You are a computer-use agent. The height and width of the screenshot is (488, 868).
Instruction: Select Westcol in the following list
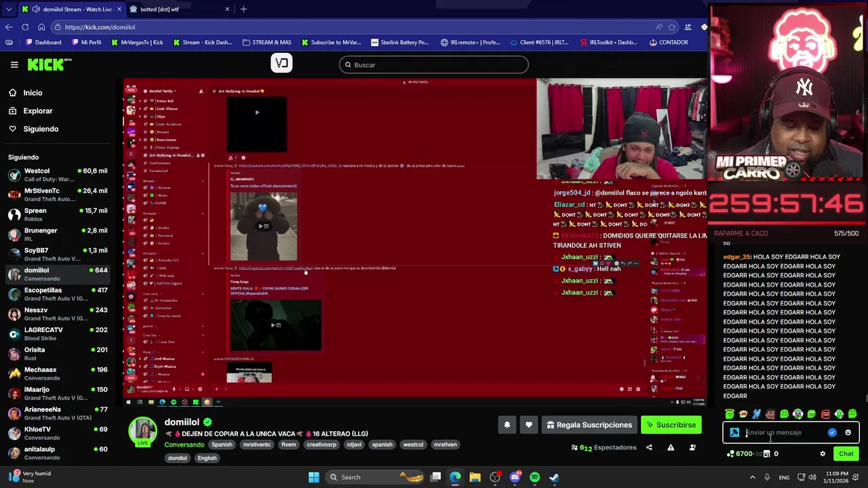coord(58,175)
